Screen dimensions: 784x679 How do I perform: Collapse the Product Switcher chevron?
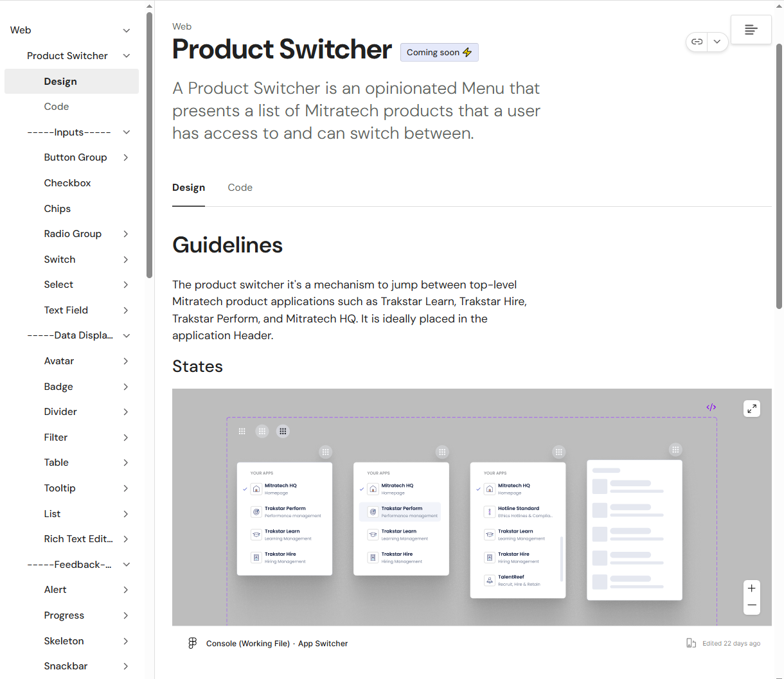[x=127, y=56]
